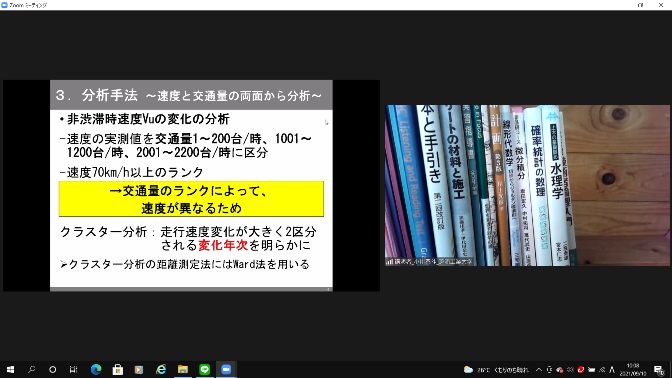This screenshot has width=672, height=378.
Task: Launch Internet Explorer from taskbar
Action: pos(161,369)
